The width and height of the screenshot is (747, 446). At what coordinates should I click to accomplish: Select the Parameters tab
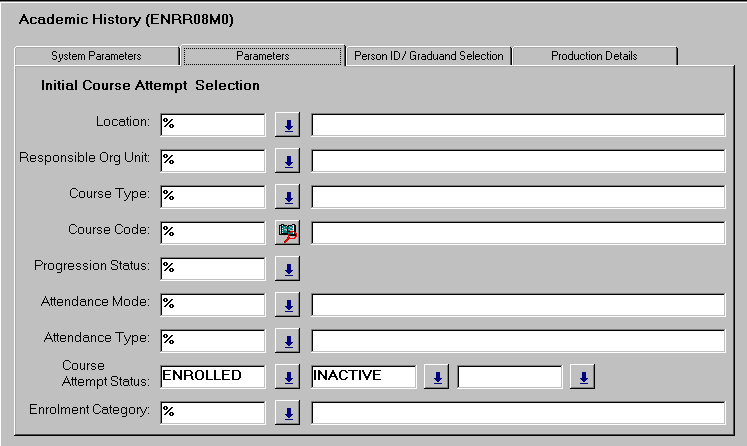(263, 56)
